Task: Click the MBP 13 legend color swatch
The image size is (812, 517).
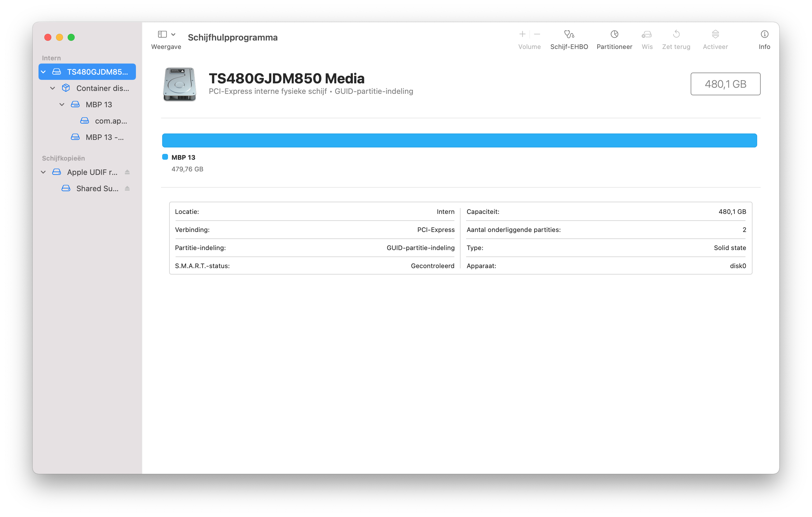Action: point(165,157)
